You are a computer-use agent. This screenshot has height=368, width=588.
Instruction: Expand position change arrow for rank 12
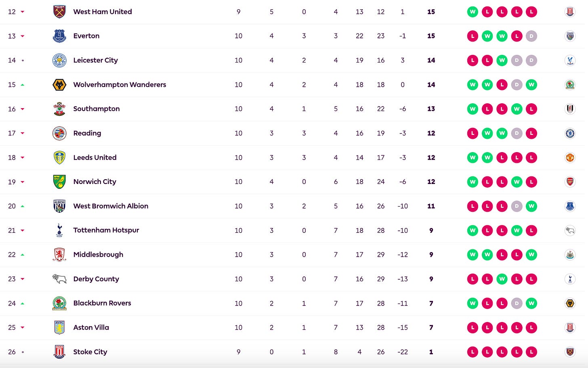click(x=23, y=12)
